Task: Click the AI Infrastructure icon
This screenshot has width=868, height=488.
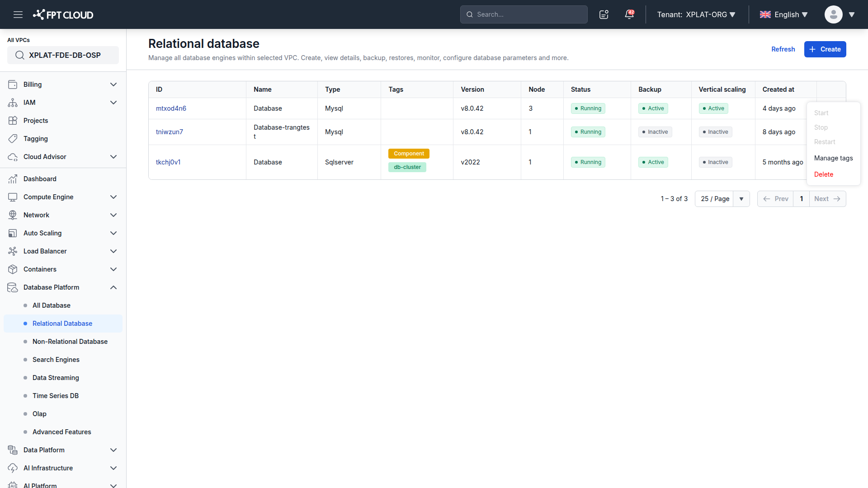Action: point(13,468)
